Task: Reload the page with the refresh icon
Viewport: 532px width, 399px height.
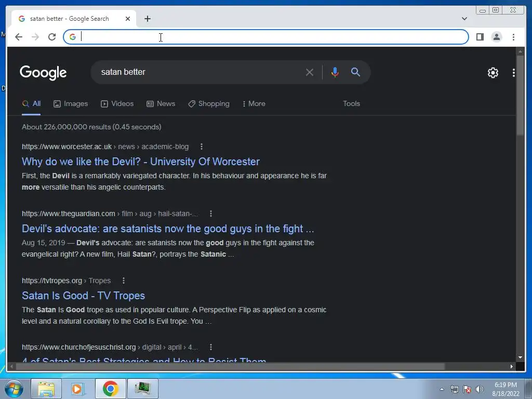Action: pyautogui.click(x=52, y=37)
